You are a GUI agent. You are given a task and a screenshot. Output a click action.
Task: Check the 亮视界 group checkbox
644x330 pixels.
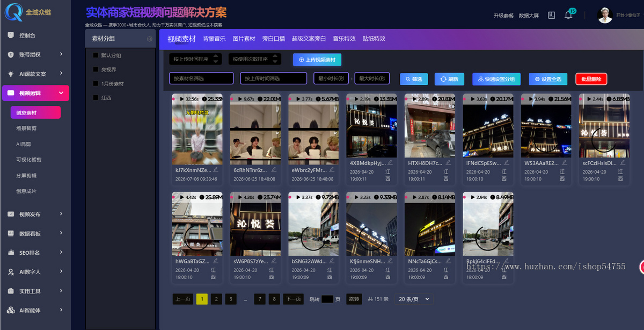point(96,69)
